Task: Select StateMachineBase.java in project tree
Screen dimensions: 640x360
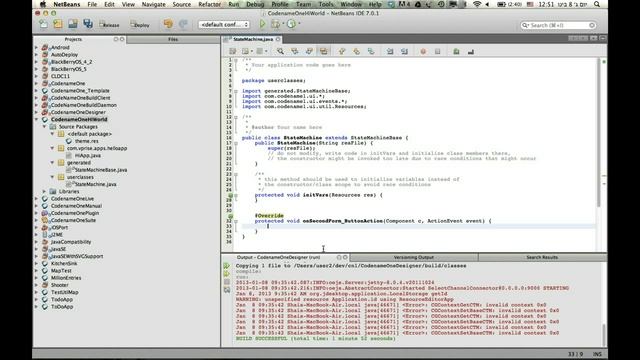Action: (101, 170)
